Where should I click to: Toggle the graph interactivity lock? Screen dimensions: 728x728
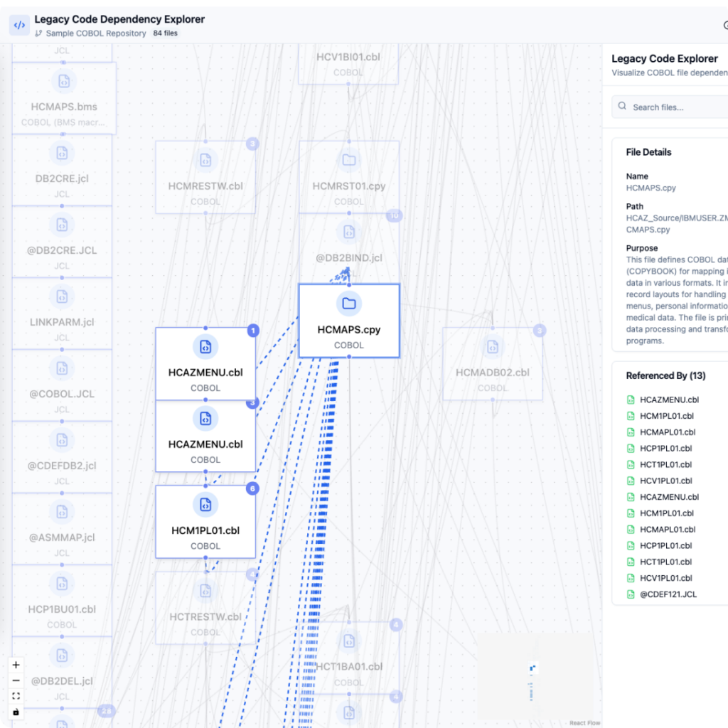pos(16,712)
